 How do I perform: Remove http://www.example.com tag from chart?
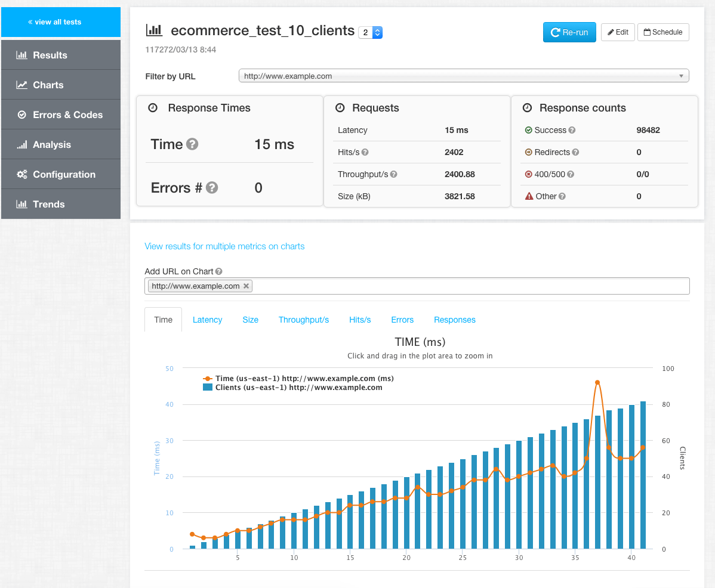coord(246,286)
